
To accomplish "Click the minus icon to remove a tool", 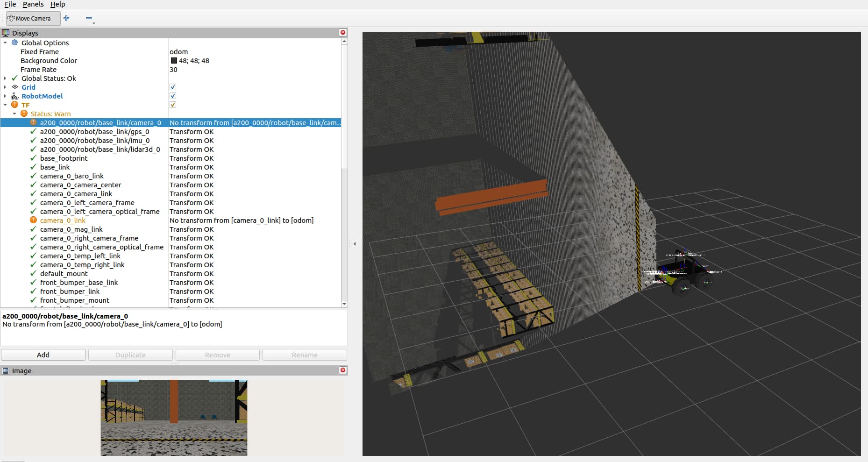I will coord(89,18).
